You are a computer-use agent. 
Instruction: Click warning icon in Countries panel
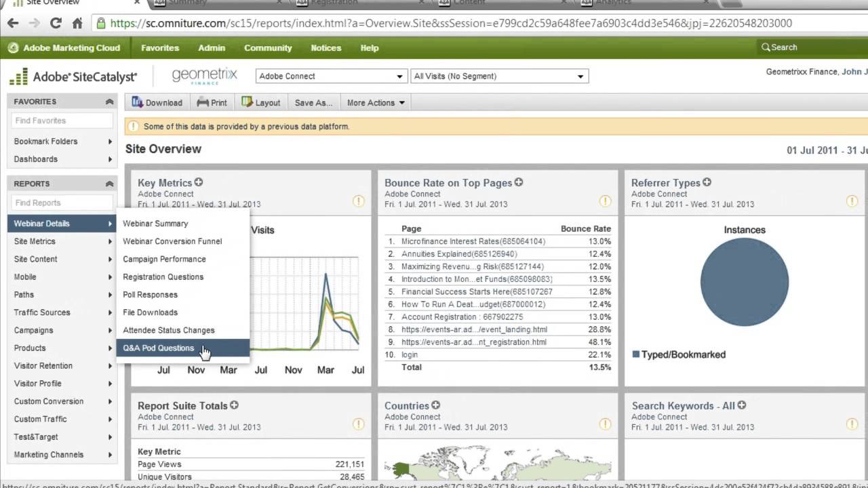tap(606, 424)
